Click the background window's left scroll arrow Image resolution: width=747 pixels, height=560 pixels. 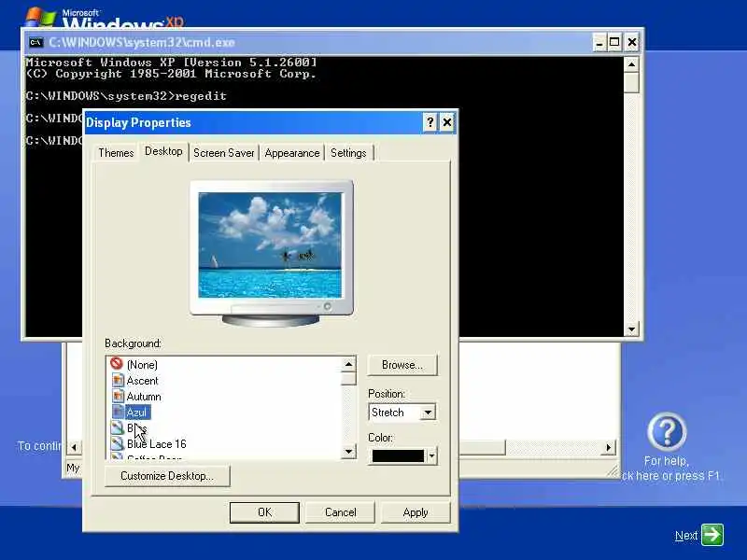74,448
